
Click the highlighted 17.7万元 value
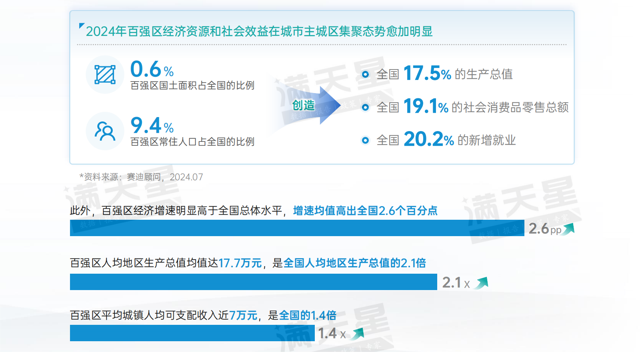tap(240, 263)
